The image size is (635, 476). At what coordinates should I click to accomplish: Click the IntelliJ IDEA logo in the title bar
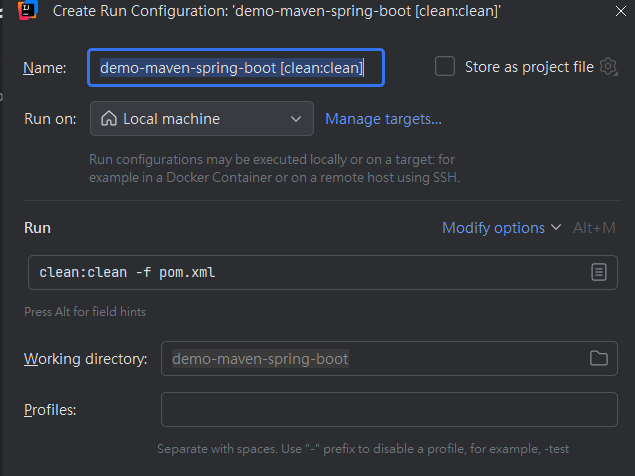28,10
